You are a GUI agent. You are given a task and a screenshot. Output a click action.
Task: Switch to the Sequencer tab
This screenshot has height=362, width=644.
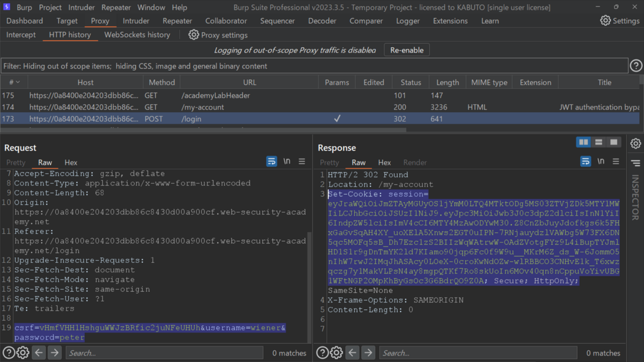pos(277,21)
